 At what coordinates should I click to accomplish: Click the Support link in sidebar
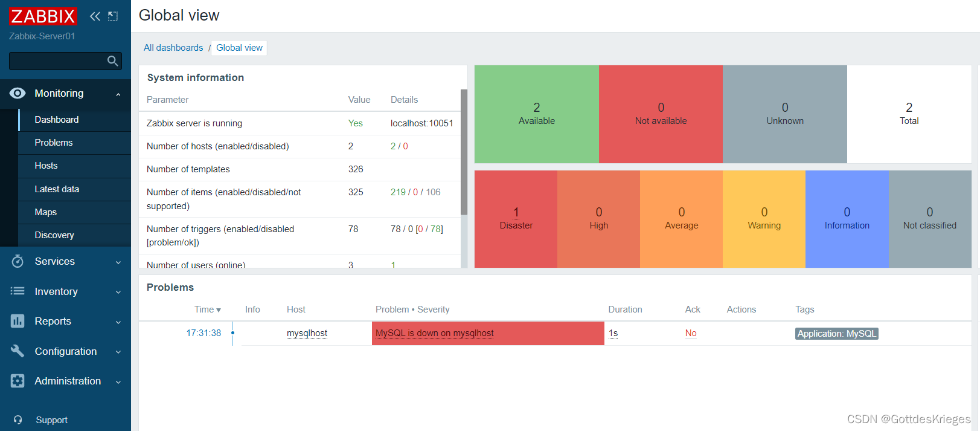[51, 420]
